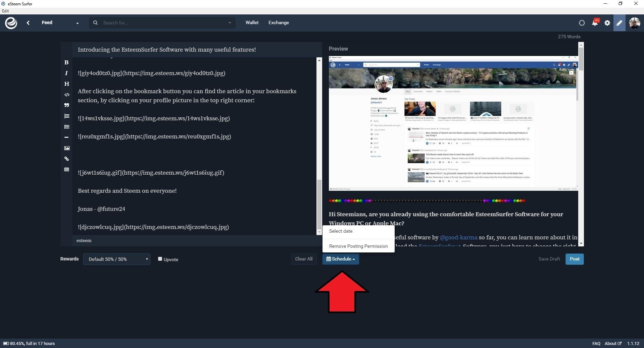Click the Preview heading
This screenshot has width=644, height=348.
pos(338,49)
